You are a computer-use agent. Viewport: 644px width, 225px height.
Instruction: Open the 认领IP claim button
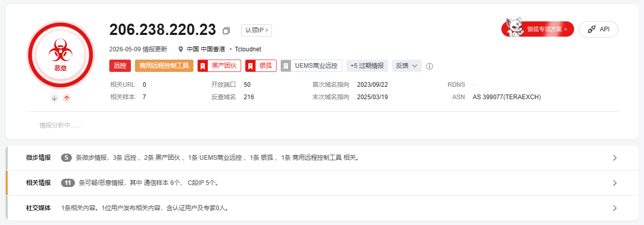click(257, 30)
